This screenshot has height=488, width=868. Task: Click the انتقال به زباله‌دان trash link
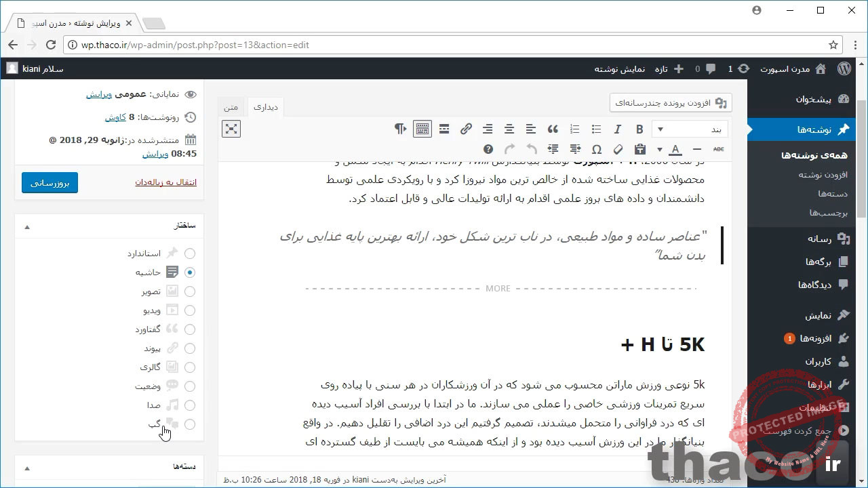pos(166,182)
